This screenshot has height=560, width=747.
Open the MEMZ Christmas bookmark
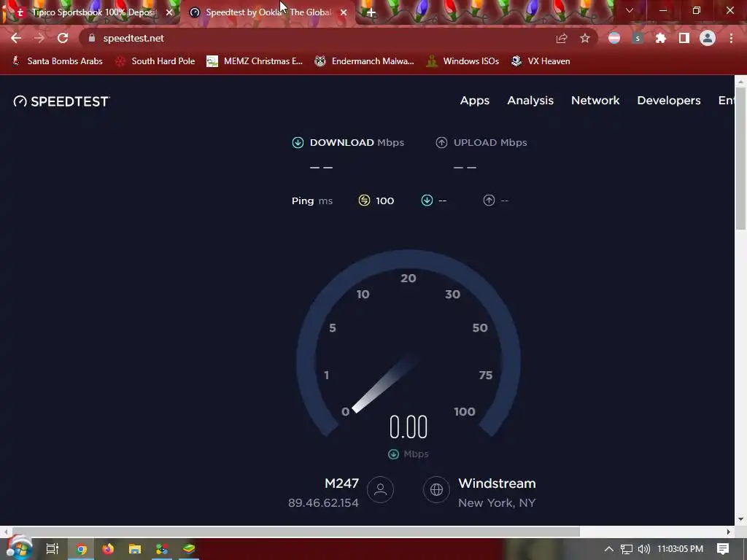(x=255, y=61)
